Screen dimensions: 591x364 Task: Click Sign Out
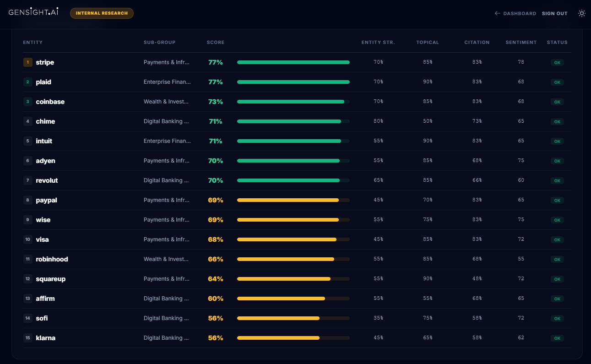554,13
